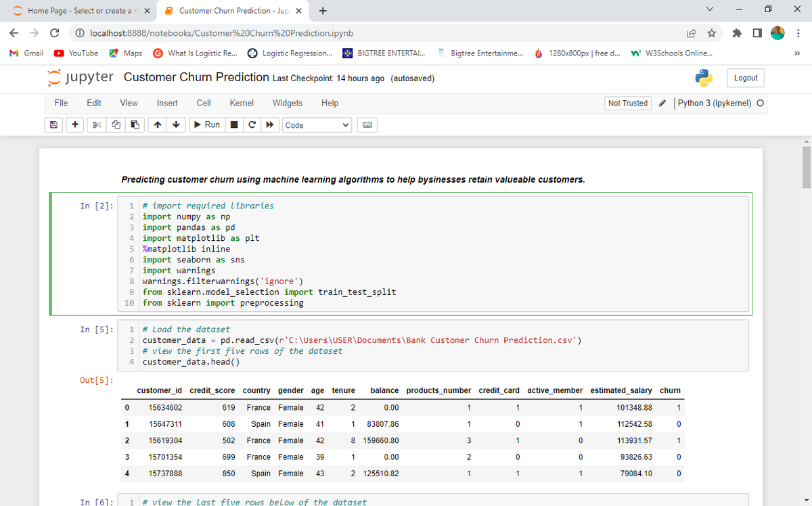Viewport: 812px width, 506px height.
Task: Click the Jupyter logo
Action: click(80, 77)
